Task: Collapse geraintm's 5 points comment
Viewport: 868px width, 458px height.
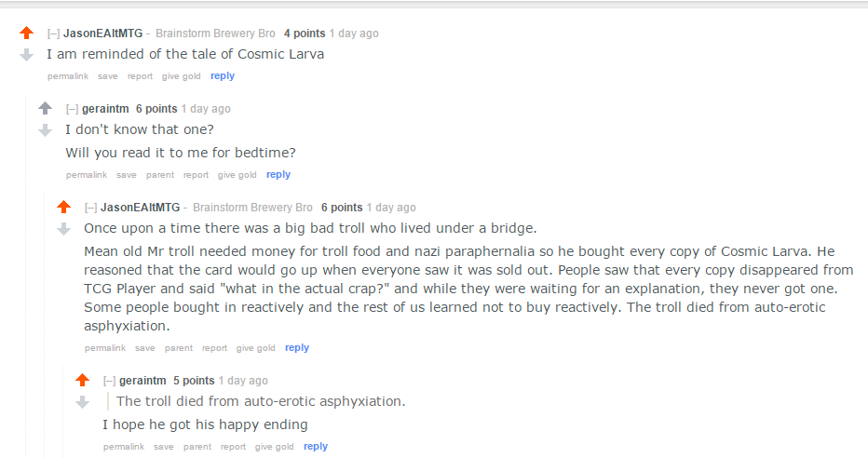Action: [x=110, y=381]
